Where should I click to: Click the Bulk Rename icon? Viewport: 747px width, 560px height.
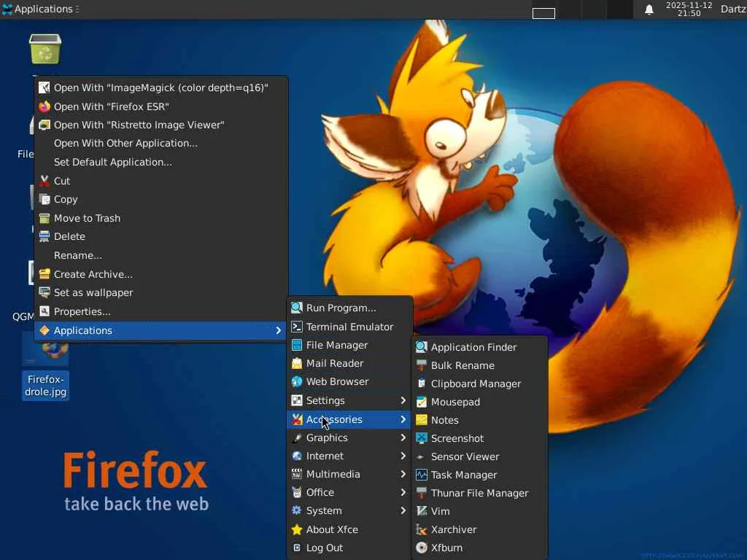pyautogui.click(x=422, y=365)
